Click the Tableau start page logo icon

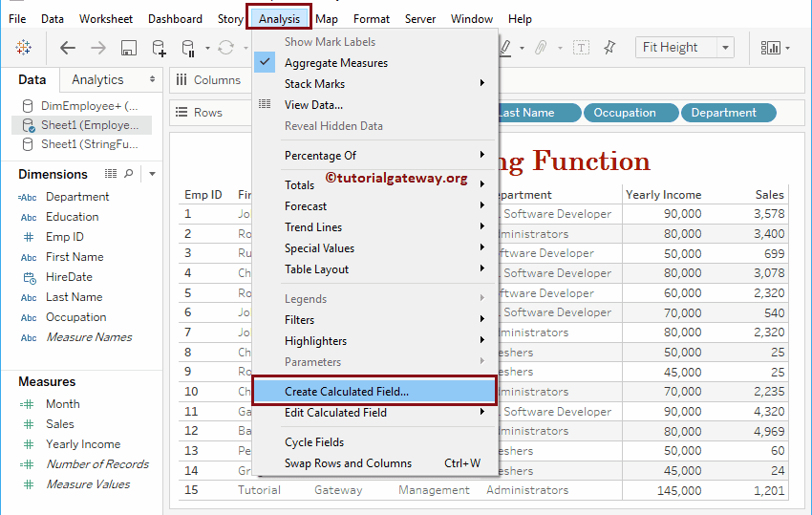coord(23,48)
